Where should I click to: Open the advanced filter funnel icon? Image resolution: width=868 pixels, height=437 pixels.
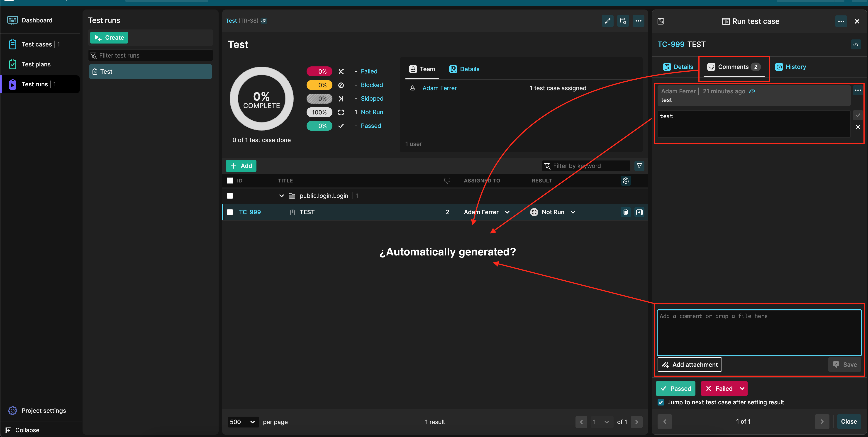[639, 166]
